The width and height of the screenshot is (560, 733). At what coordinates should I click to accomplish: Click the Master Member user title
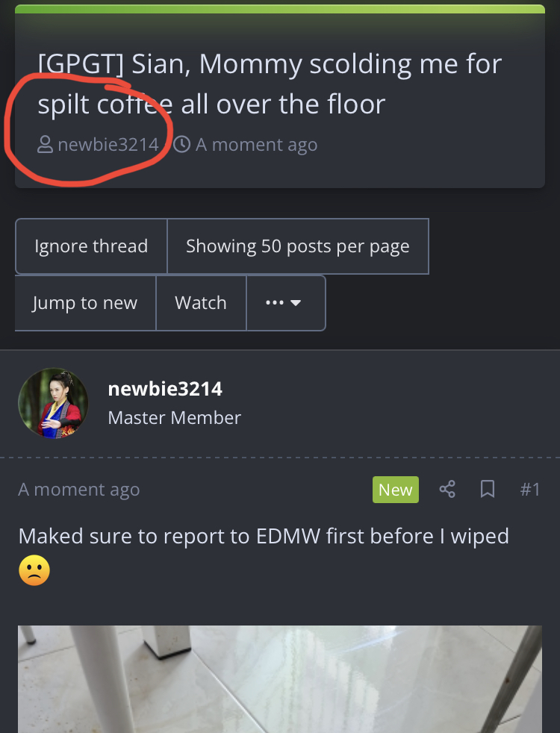point(175,417)
